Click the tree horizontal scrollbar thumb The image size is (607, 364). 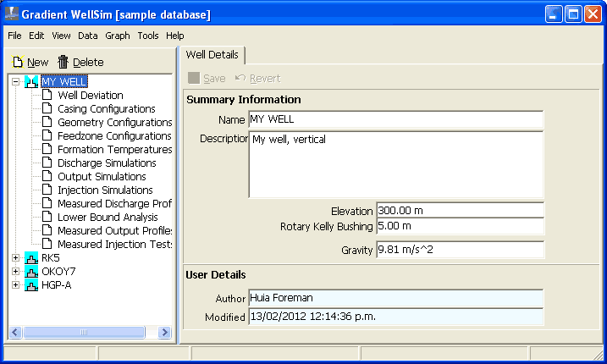84,332
